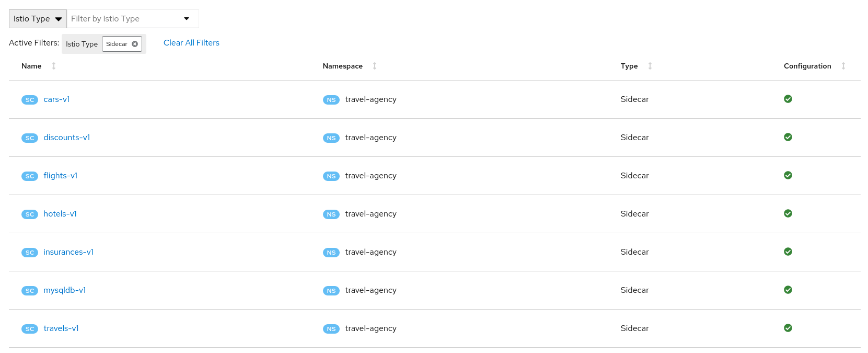Sort the table by Name column
The height and width of the screenshot is (353, 868).
(54, 66)
